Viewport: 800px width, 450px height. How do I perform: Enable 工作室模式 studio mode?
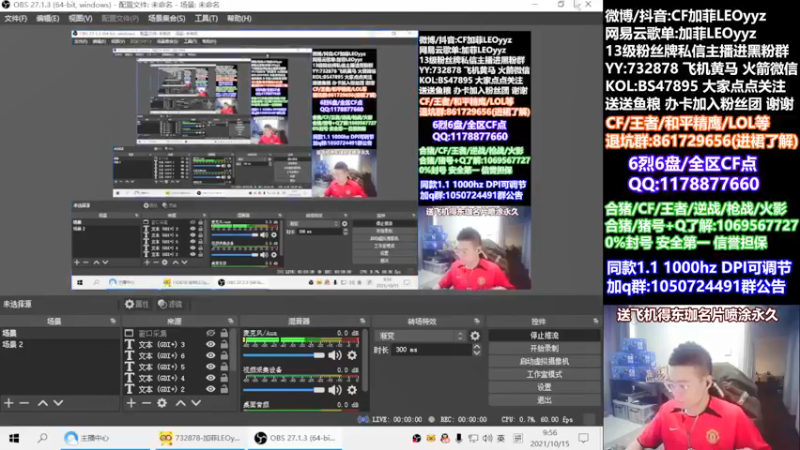(x=544, y=374)
